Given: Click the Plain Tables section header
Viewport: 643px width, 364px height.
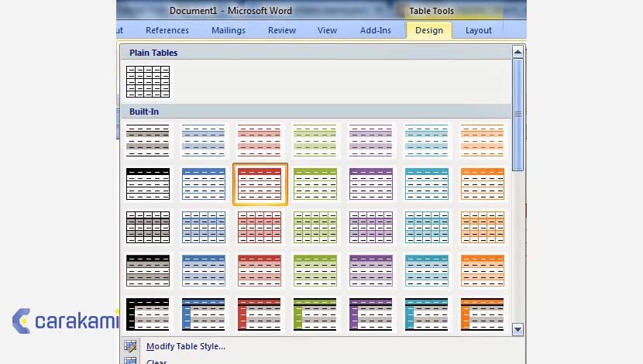Looking at the screenshot, I should (x=316, y=53).
